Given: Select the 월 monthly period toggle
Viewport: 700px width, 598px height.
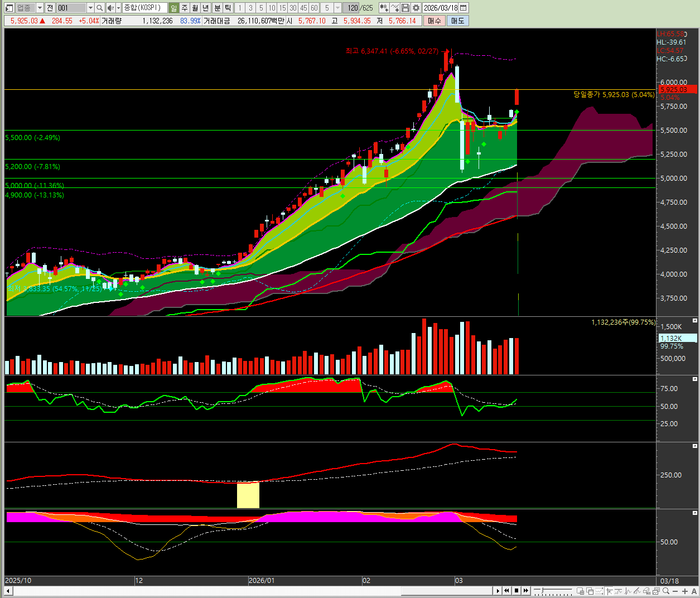Looking at the screenshot, I should click(195, 8).
